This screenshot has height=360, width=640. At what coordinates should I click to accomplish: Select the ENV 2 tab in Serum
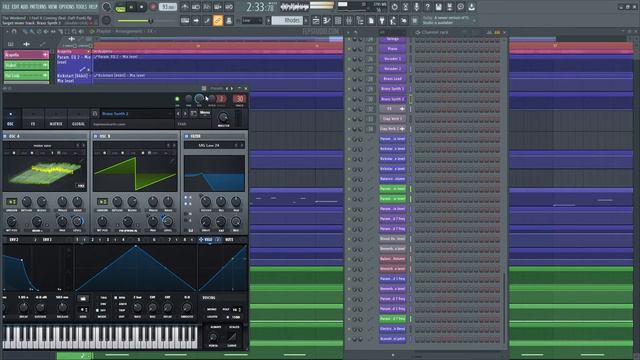point(14,240)
